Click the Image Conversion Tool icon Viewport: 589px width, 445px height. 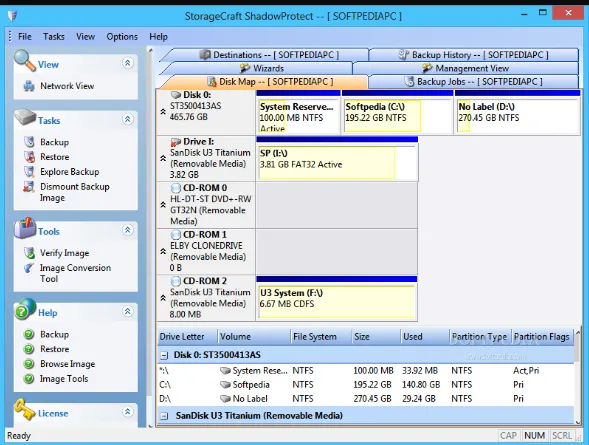[x=29, y=268]
